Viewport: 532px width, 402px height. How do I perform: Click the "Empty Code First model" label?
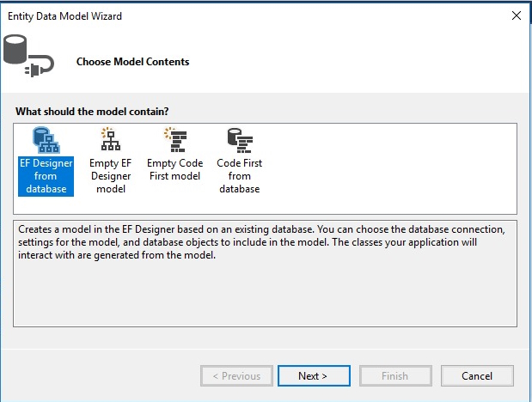click(x=174, y=170)
